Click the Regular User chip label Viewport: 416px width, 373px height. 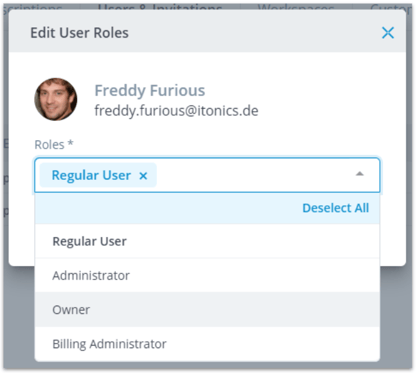[91, 175]
